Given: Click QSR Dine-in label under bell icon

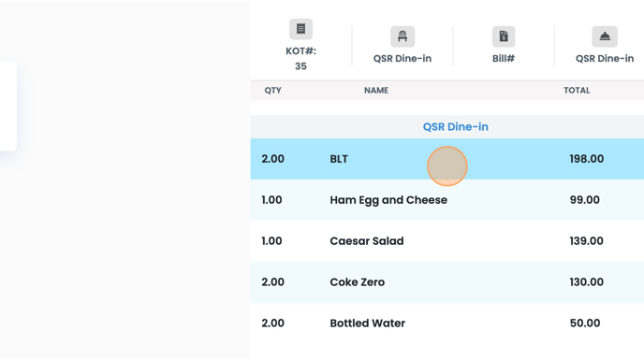Looking at the screenshot, I should pos(605,58).
